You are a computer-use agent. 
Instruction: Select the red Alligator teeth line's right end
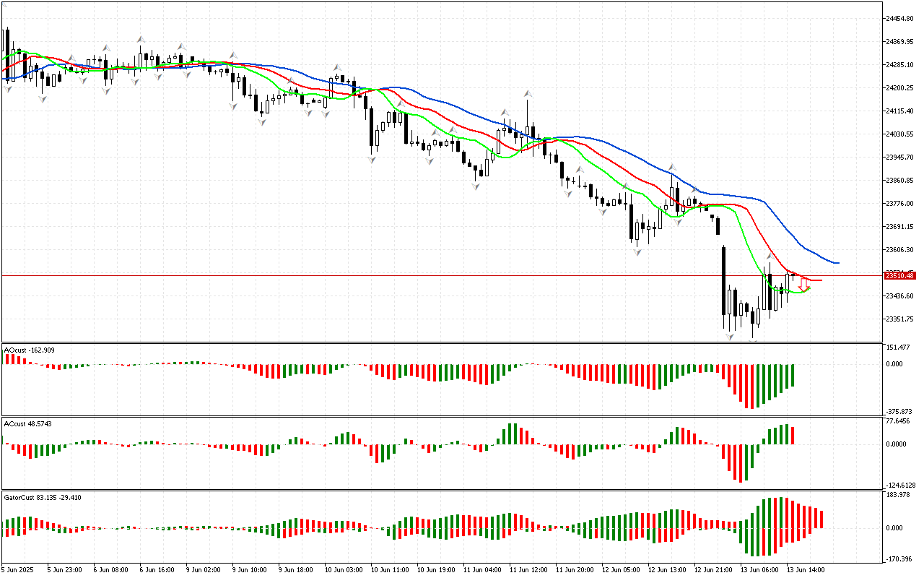pyautogui.click(x=820, y=280)
